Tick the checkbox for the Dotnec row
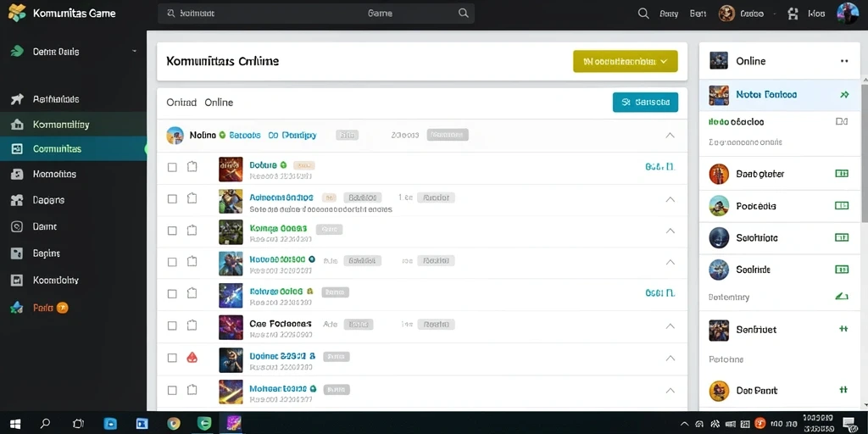This screenshot has width=868, height=434. point(172,358)
